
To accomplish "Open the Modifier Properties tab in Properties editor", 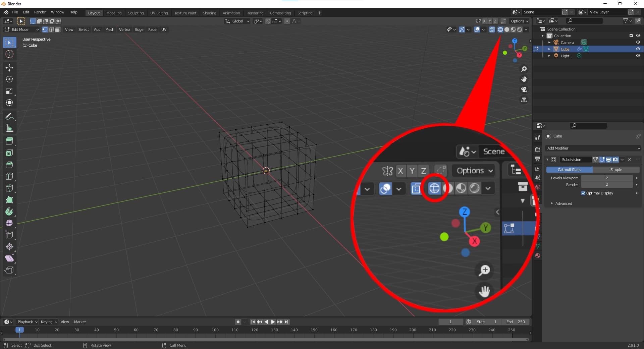I will pos(538,236).
